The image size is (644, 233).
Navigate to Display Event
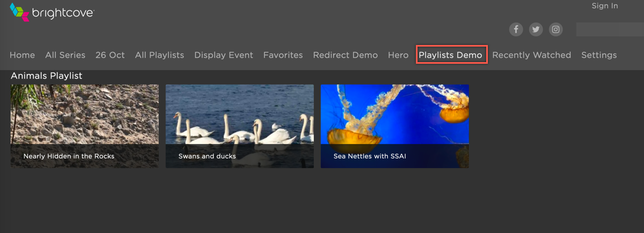click(223, 55)
